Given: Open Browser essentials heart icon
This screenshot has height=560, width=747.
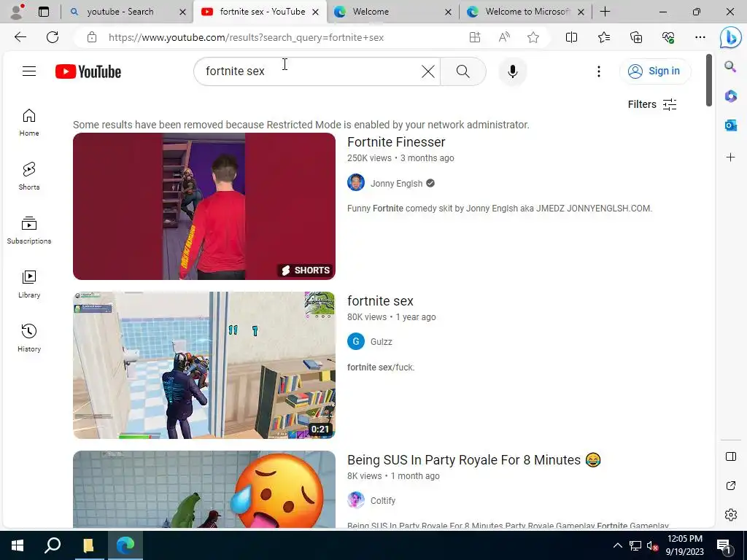Looking at the screenshot, I should pyautogui.click(x=668, y=37).
